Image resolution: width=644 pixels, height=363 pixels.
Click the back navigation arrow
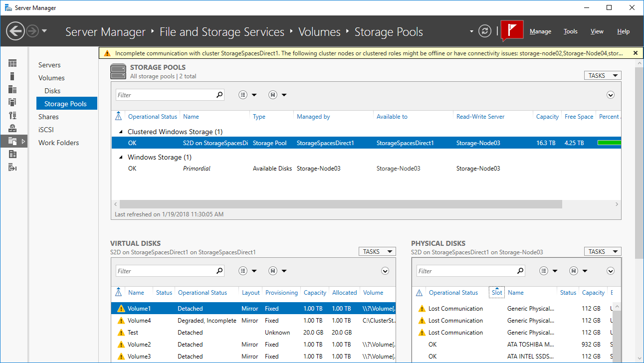click(15, 31)
